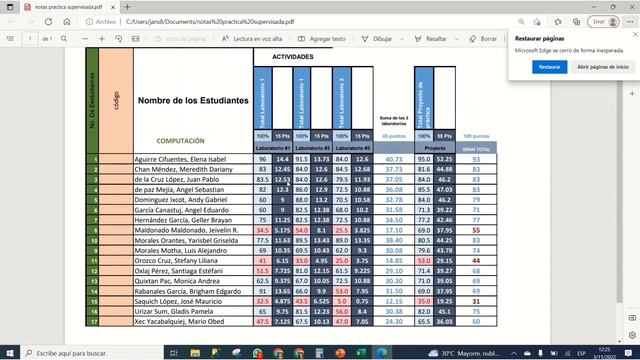Start Lectura en voz alta

[252, 39]
